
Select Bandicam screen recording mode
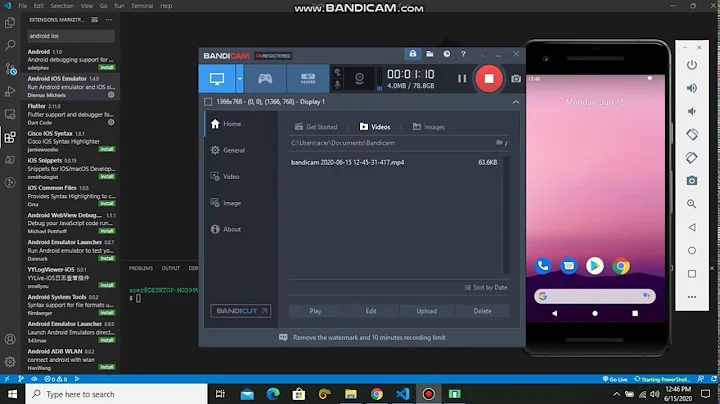click(x=217, y=79)
